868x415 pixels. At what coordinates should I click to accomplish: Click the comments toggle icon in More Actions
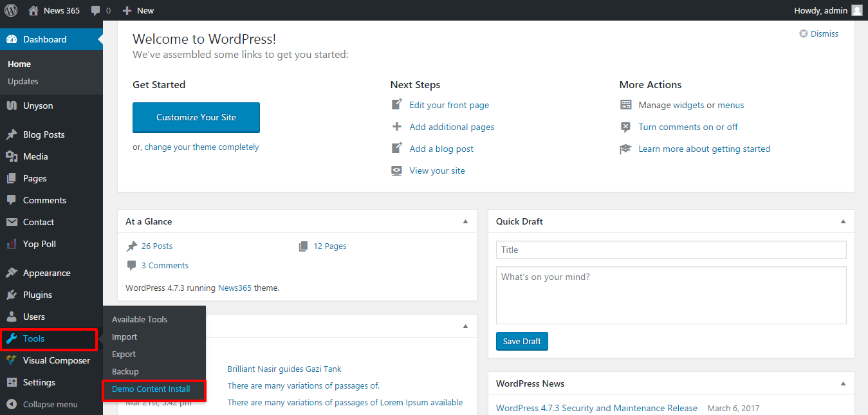tap(626, 127)
